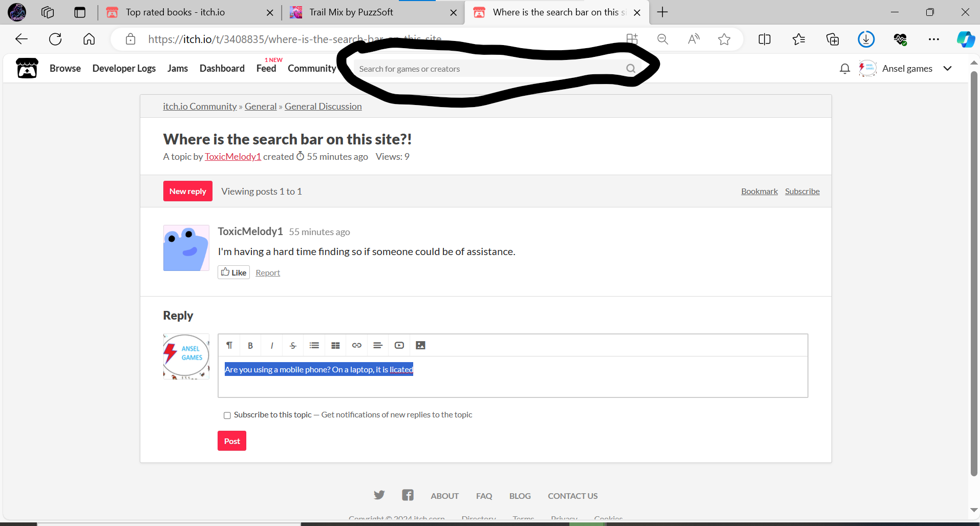Open the notifications bell
The height and width of the screenshot is (526, 980).
tap(845, 69)
